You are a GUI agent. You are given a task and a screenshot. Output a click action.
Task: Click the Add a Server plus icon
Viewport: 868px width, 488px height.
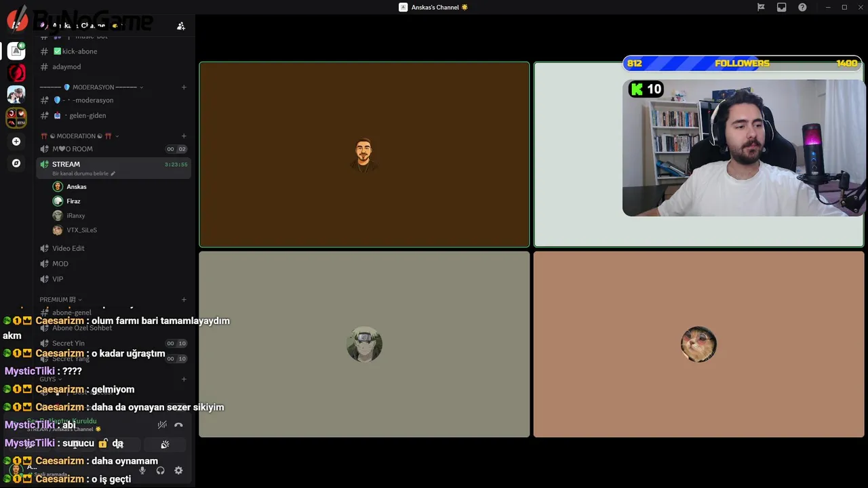(16, 142)
